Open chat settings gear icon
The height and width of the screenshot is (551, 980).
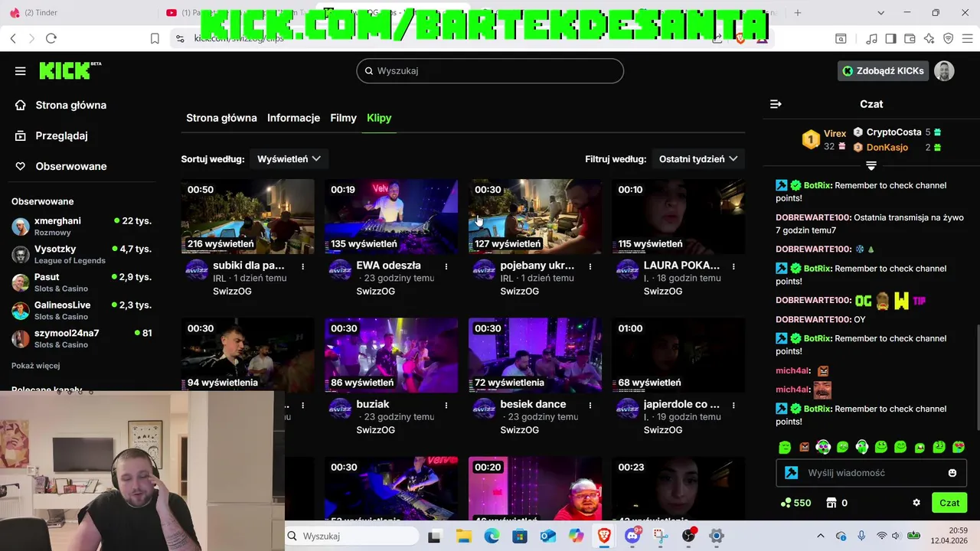click(x=916, y=503)
